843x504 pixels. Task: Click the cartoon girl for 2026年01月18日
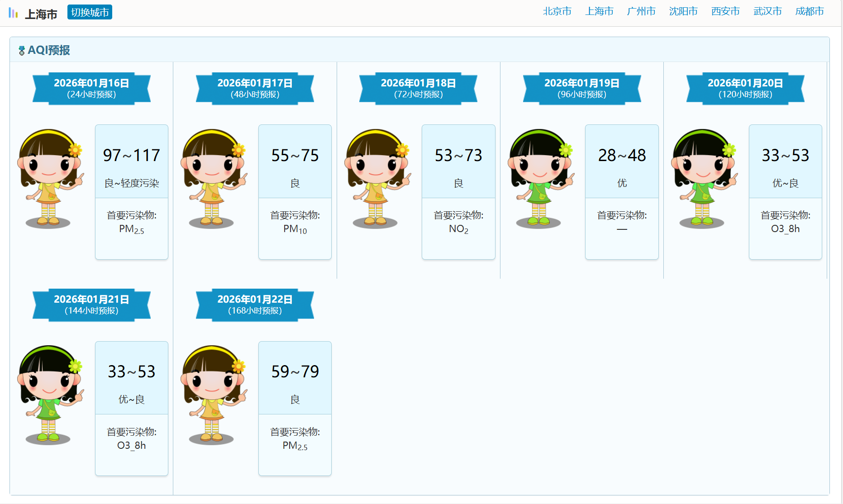(x=377, y=178)
